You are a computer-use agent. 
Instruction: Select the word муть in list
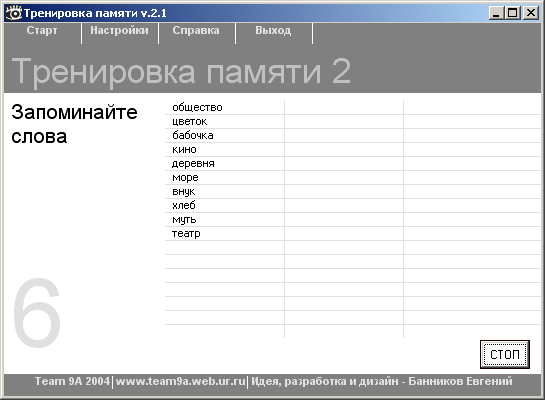pyautogui.click(x=184, y=220)
